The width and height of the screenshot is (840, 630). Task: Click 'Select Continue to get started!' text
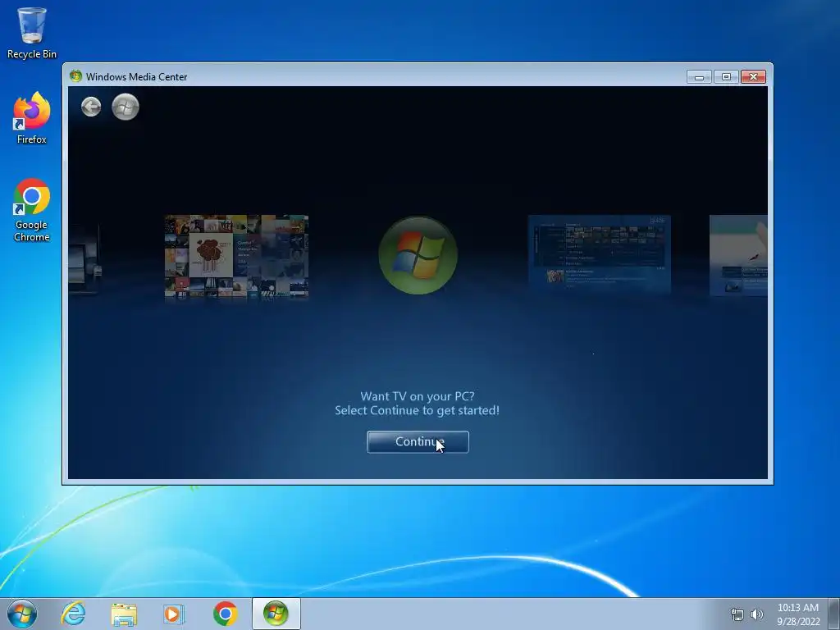pos(418,410)
